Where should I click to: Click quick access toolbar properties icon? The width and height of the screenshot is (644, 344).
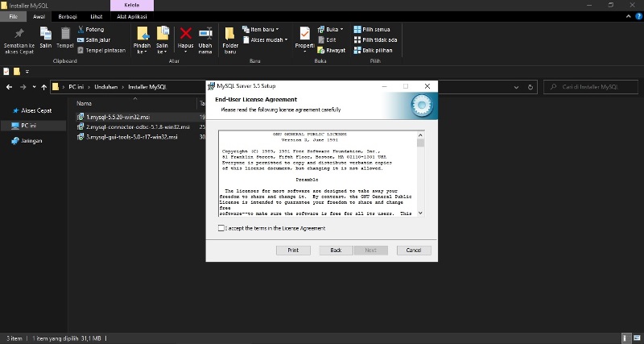point(6,72)
